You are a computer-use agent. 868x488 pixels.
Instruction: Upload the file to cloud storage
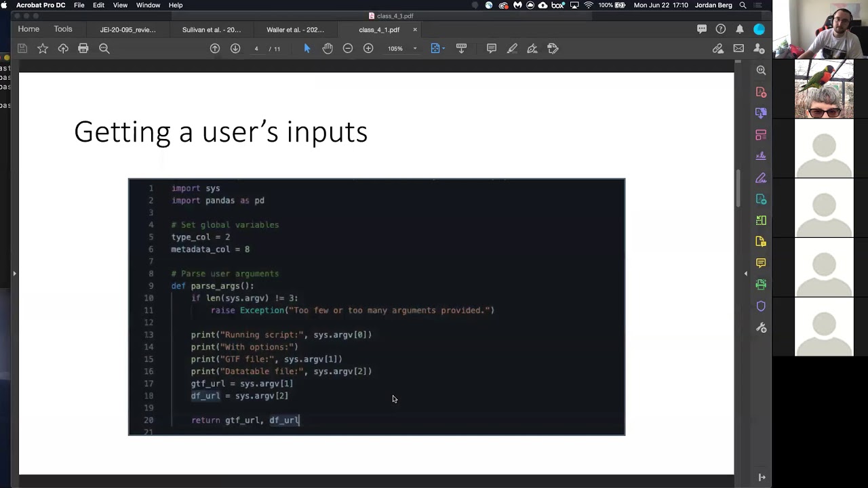(x=63, y=48)
